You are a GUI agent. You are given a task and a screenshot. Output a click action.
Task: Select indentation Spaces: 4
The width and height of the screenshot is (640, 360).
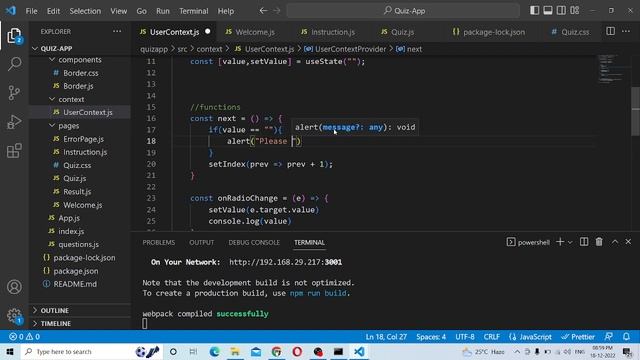(x=431, y=337)
